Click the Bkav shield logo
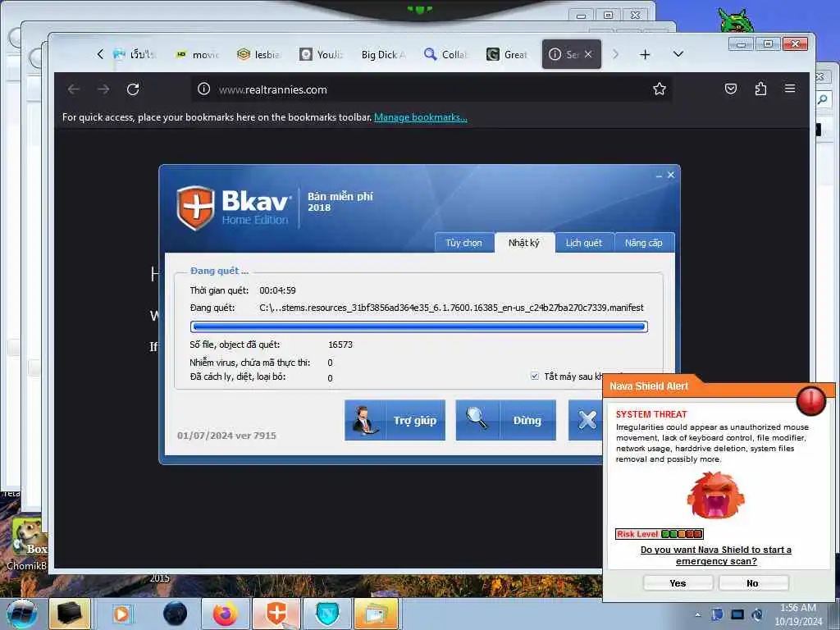 click(x=196, y=208)
